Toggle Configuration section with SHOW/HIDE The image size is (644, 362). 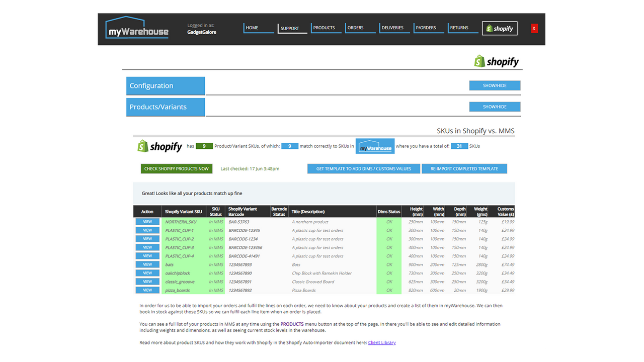point(495,85)
